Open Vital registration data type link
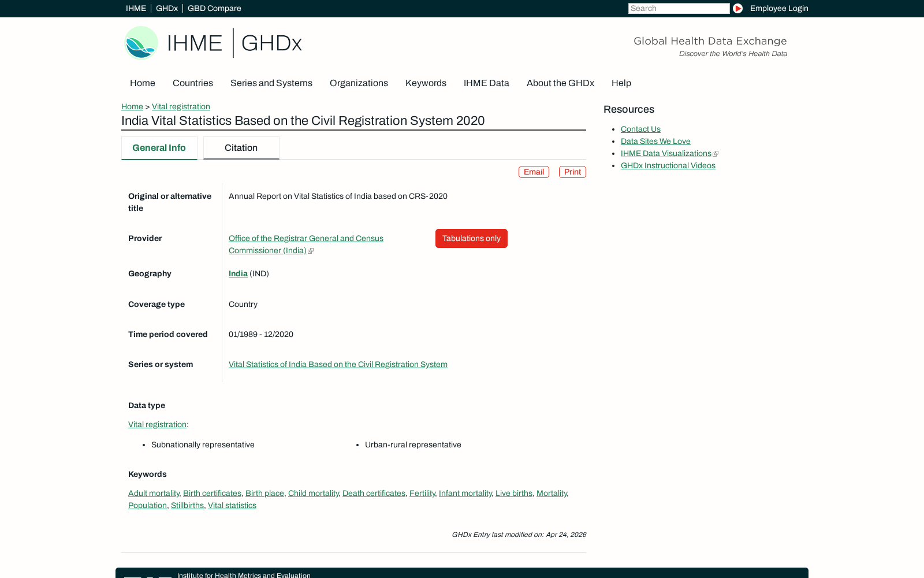The image size is (924, 578). point(157,424)
